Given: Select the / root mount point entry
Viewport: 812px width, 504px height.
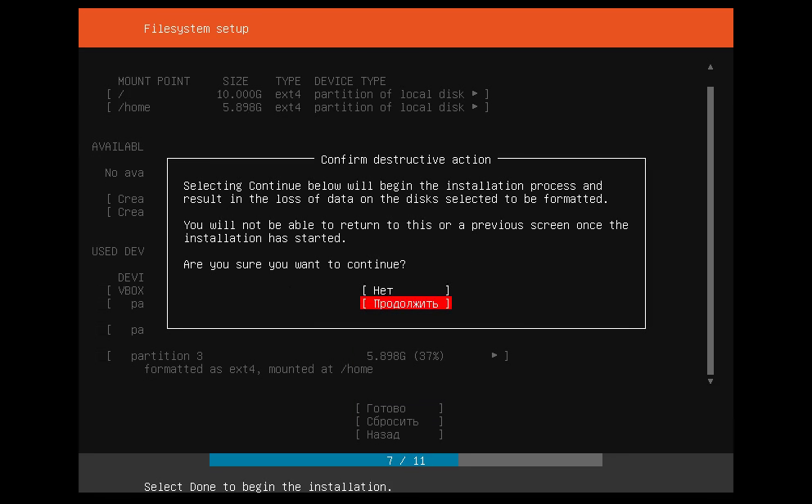Looking at the screenshot, I should pos(121,94).
